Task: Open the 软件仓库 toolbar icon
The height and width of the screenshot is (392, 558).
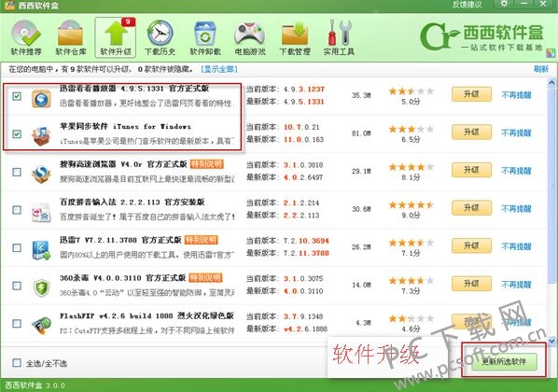Action: pyautogui.click(x=71, y=37)
